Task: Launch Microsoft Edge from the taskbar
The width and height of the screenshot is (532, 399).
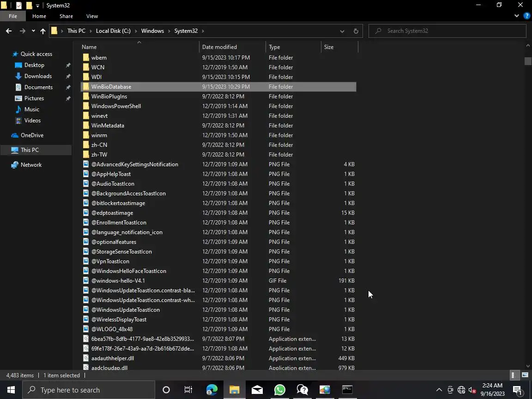Action: tap(212, 390)
